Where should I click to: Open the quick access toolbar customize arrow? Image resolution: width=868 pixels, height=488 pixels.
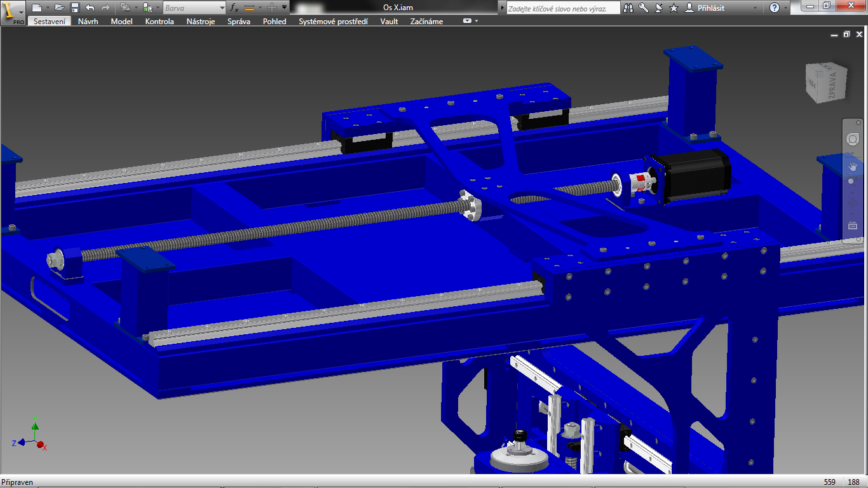(284, 8)
